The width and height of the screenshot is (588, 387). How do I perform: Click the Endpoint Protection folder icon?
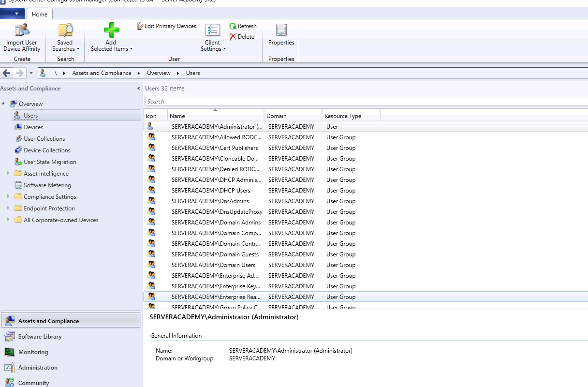tap(18, 208)
